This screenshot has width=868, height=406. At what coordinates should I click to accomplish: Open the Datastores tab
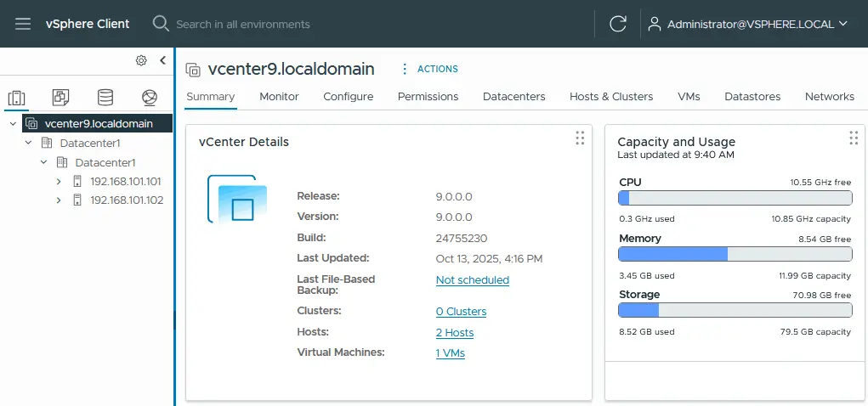(752, 96)
